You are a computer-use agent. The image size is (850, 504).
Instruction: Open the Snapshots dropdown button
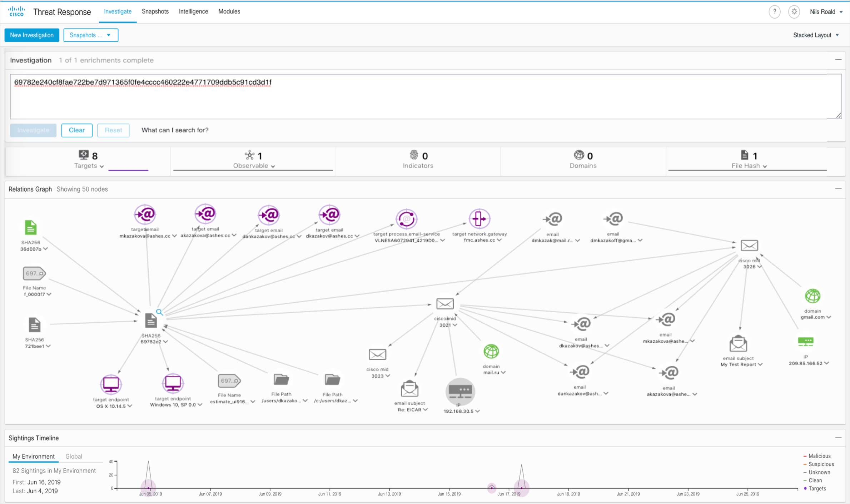pos(90,35)
